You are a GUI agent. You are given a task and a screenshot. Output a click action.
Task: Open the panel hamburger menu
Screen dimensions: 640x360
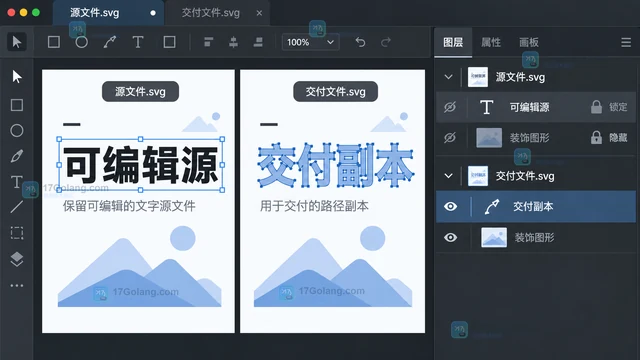click(x=626, y=42)
